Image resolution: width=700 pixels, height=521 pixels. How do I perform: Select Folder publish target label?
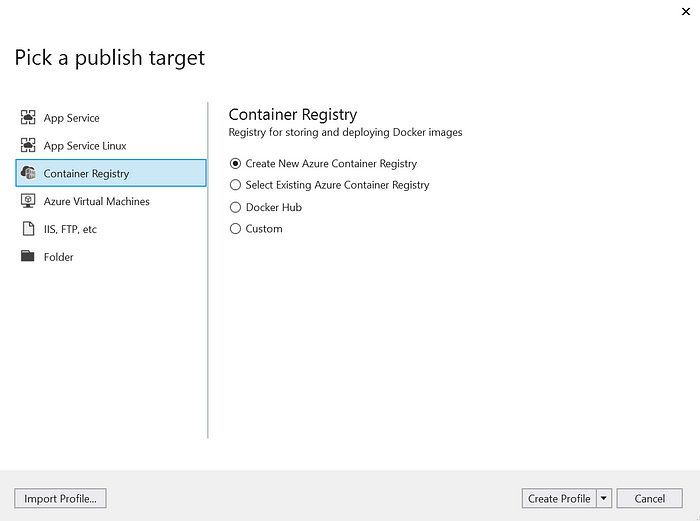(x=58, y=257)
